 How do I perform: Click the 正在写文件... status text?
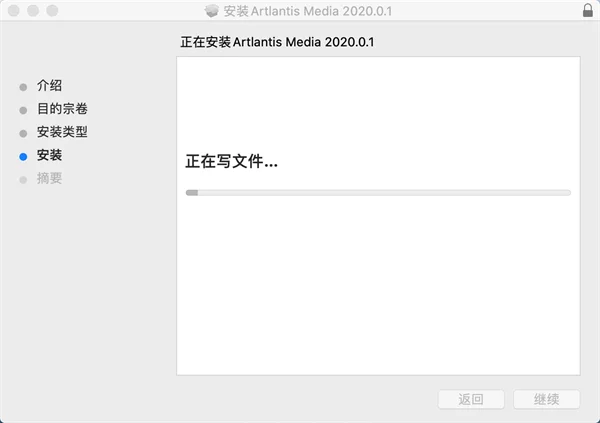tap(232, 161)
